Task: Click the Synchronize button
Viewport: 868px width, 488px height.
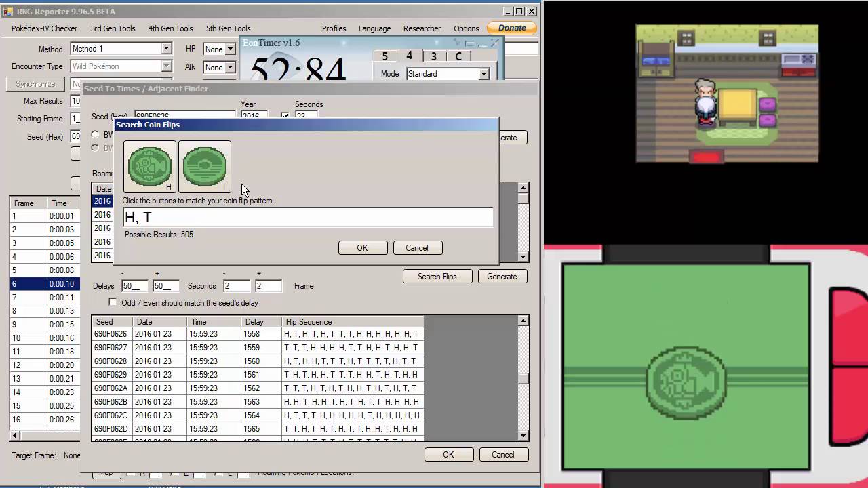Action: pos(35,84)
